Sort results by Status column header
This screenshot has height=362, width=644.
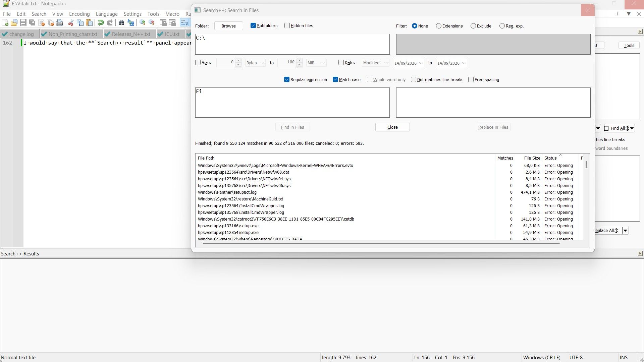[x=560, y=158]
